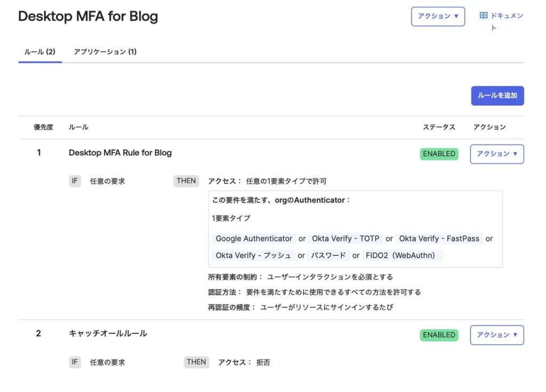Click ENABLED badge of キャッチオールルール
Image resolution: width=546 pixels, height=392 pixels.
point(439,335)
